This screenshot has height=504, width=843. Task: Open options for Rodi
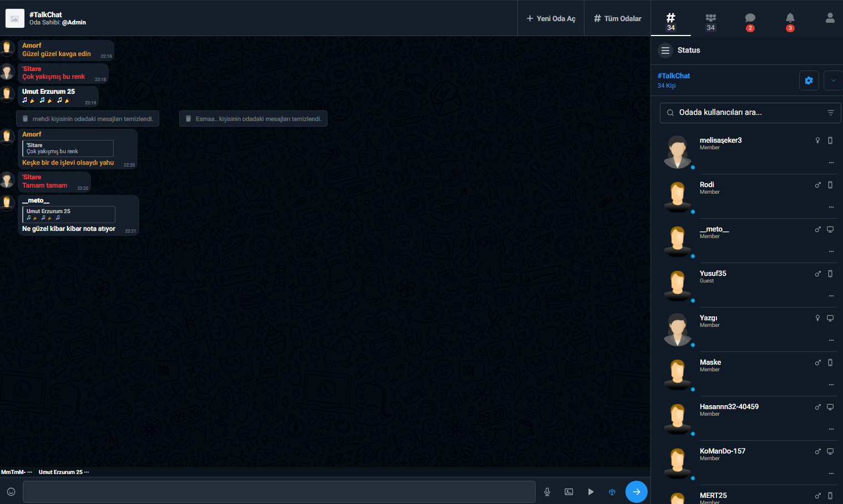(x=831, y=207)
